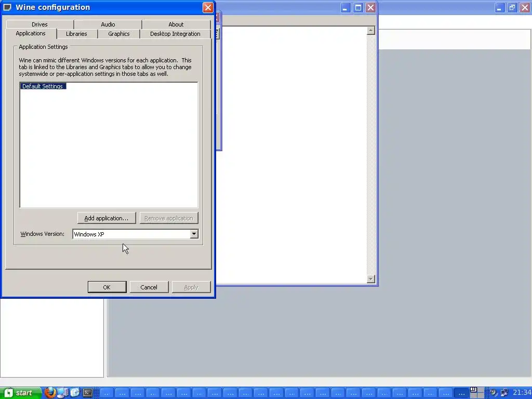Viewport: 532px width, 399px height.
Task: Confirm with the OK button
Action: 107,287
